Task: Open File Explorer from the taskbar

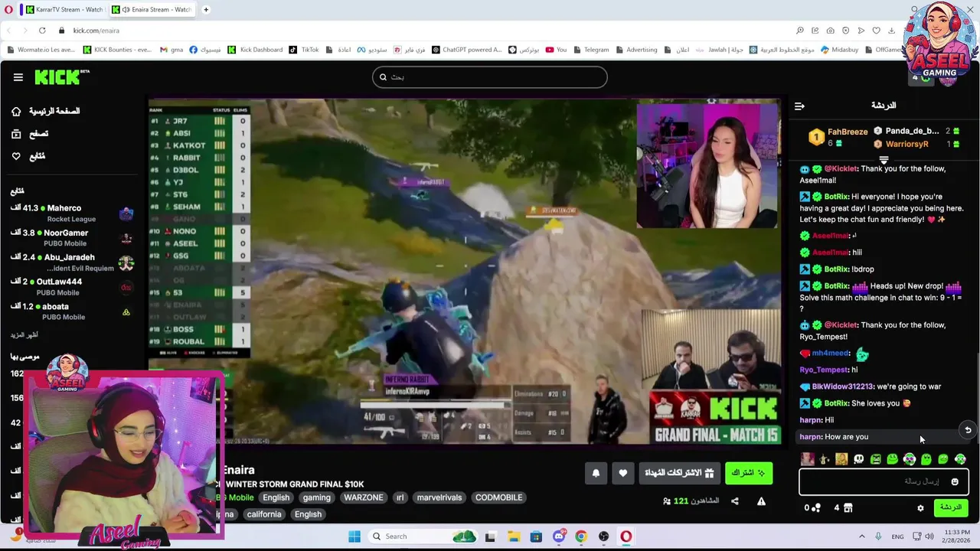Action: click(x=513, y=536)
